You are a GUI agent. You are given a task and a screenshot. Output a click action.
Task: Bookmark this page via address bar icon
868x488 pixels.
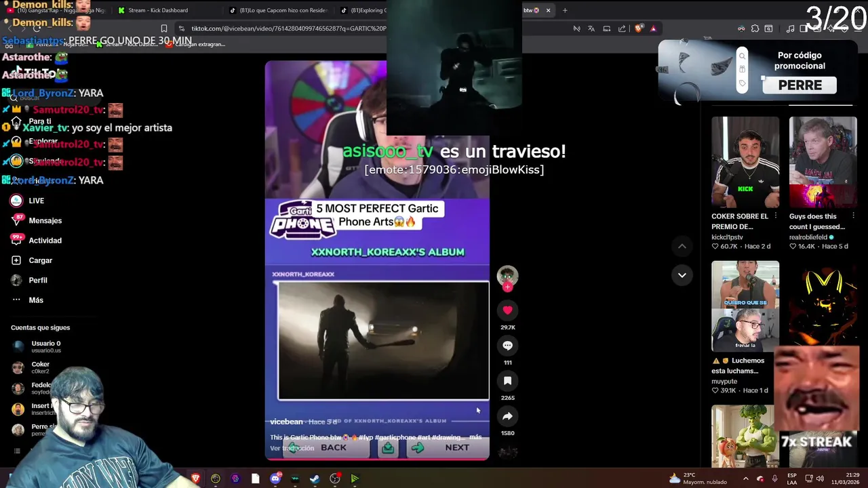click(164, 28)
